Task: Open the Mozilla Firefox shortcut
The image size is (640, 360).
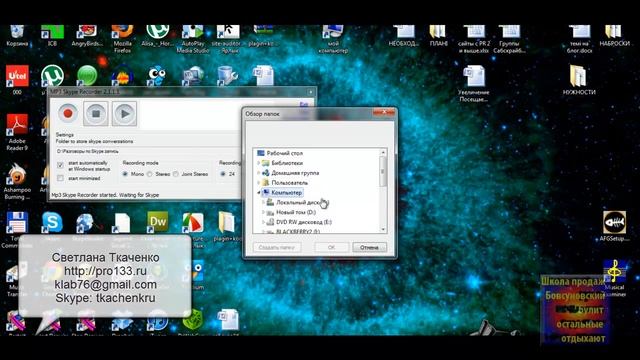Action: pos(122,39)
